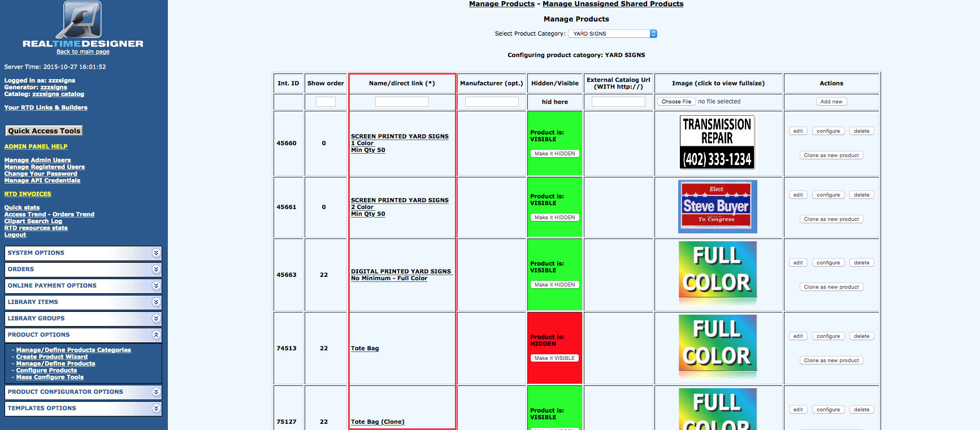Delete product 45660
This screenshot has width=980, height=430.
tap(862, 131)
